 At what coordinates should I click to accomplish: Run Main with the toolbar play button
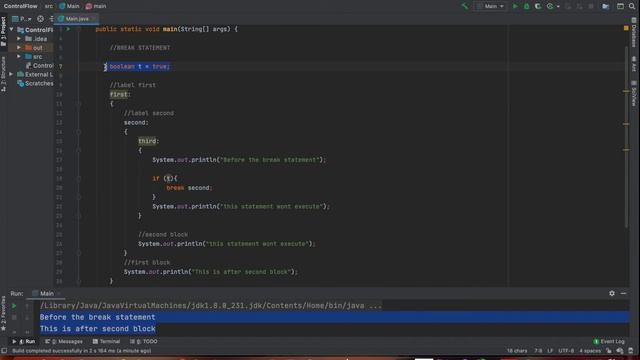click(x=515, y=6)
